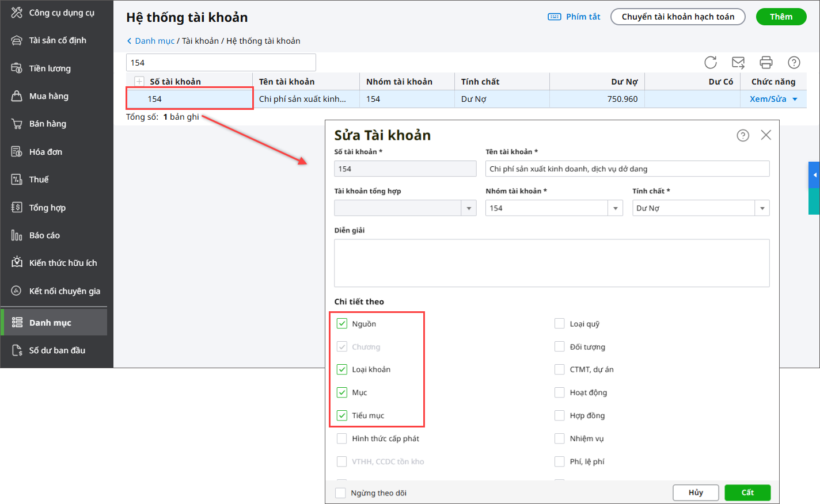The image size is (820, 504).
Task: Click the Phím tắt keyboard shortcut icon
Action: [554, 17]
